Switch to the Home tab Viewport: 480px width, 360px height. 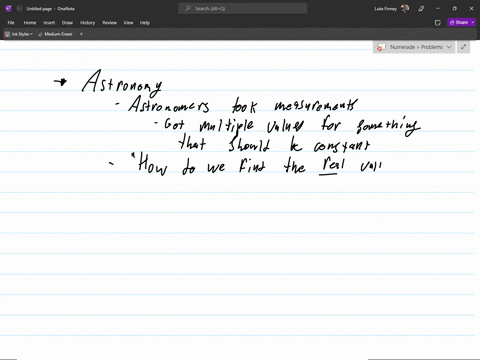coord(30,23)
